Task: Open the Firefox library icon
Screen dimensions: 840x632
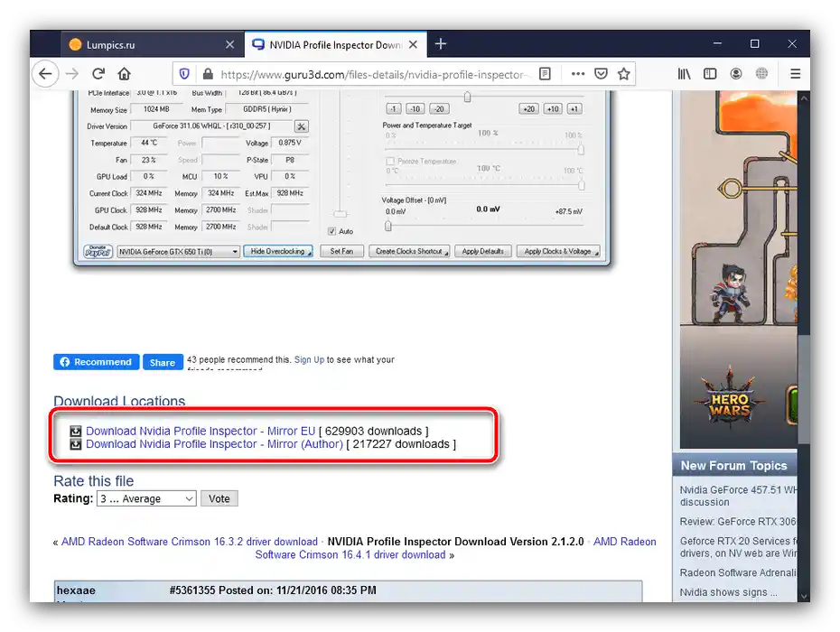Action: pyautogui.click(x=684, y=74)
